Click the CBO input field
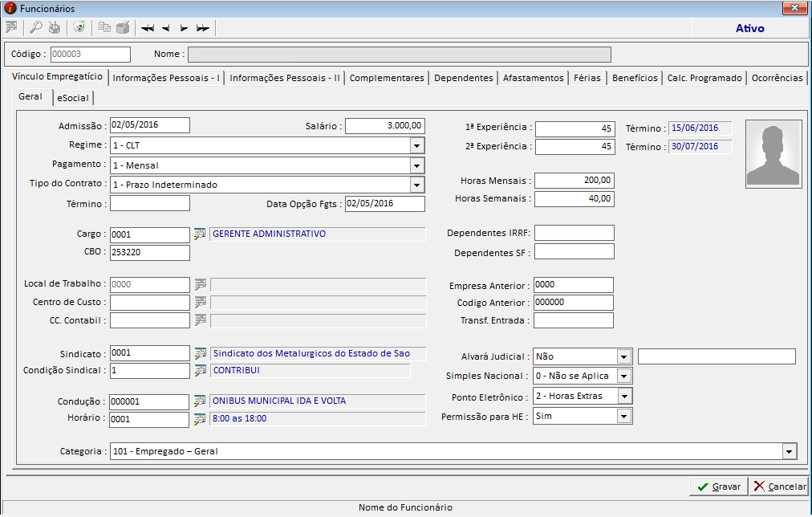 [150, 253]
